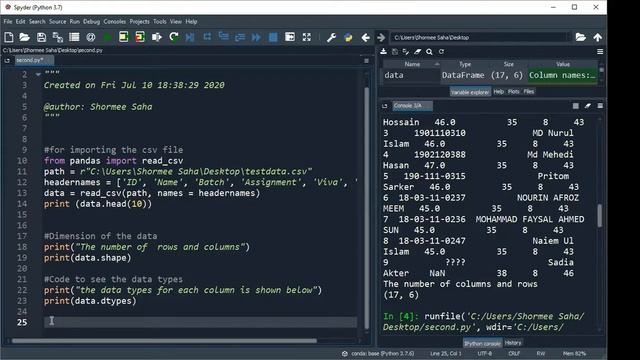Open the Run menu

[x=75, y=22]
